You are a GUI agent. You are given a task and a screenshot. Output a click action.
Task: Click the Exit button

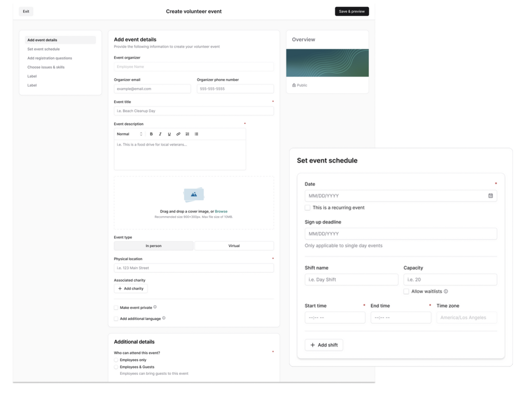(26, 12)
